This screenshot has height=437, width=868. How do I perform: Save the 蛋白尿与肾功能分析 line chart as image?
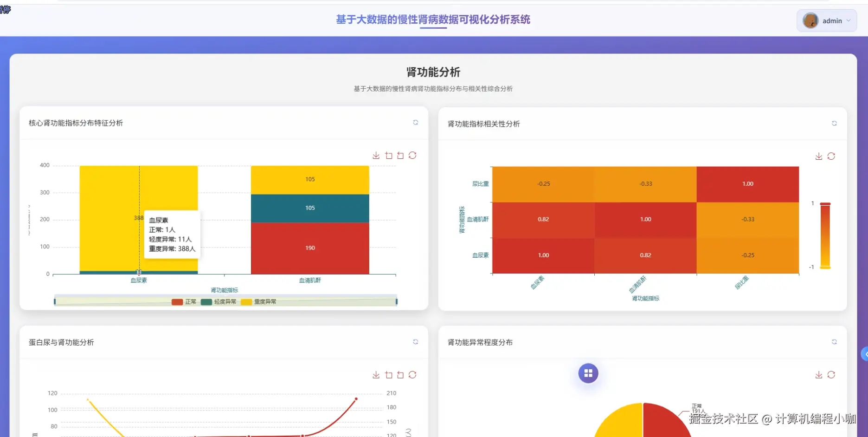(376, 375)
